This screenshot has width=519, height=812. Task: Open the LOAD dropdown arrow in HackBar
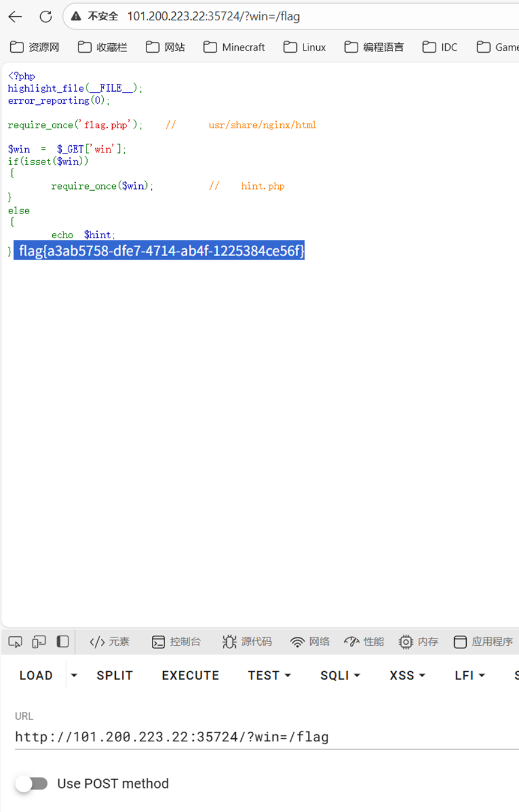[73, 675]
